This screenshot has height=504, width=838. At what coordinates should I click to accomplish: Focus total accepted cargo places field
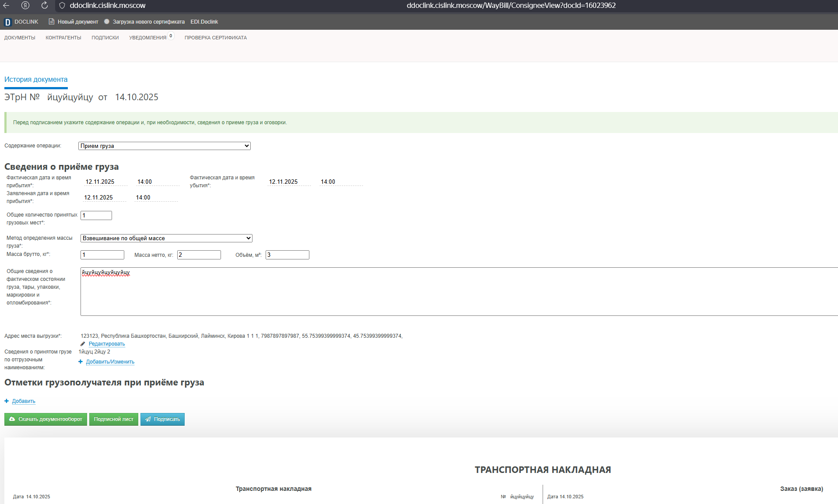click(x=96, y=215)
